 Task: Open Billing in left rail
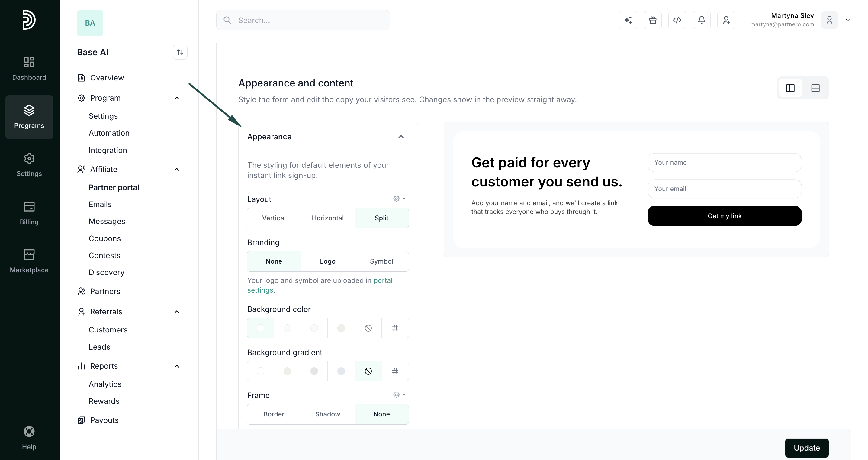29,213
